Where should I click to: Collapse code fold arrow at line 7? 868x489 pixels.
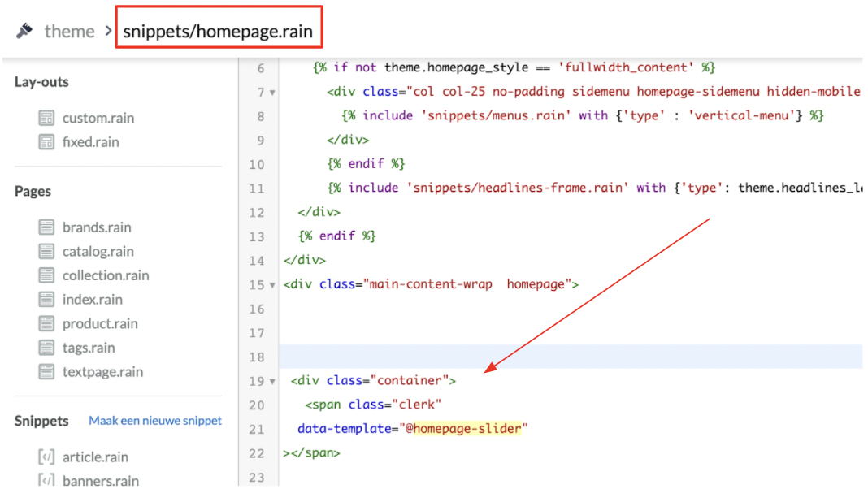click(x=272, y=93)
